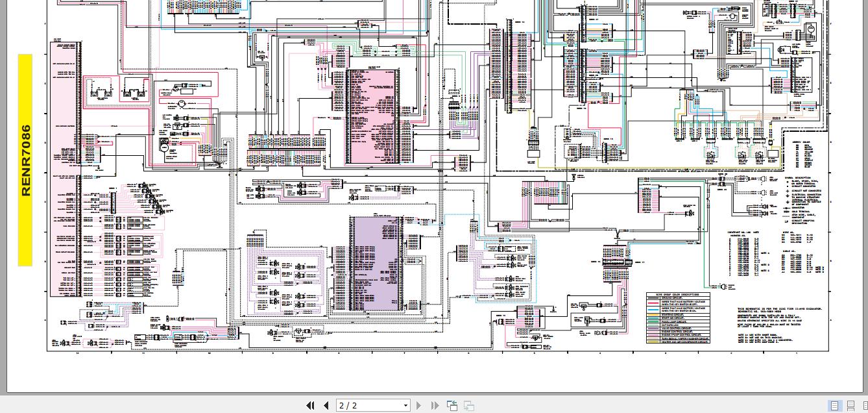Jump to the last page
Image resolution: width=868 pixels, height=413 pixels.
(435, 405)
